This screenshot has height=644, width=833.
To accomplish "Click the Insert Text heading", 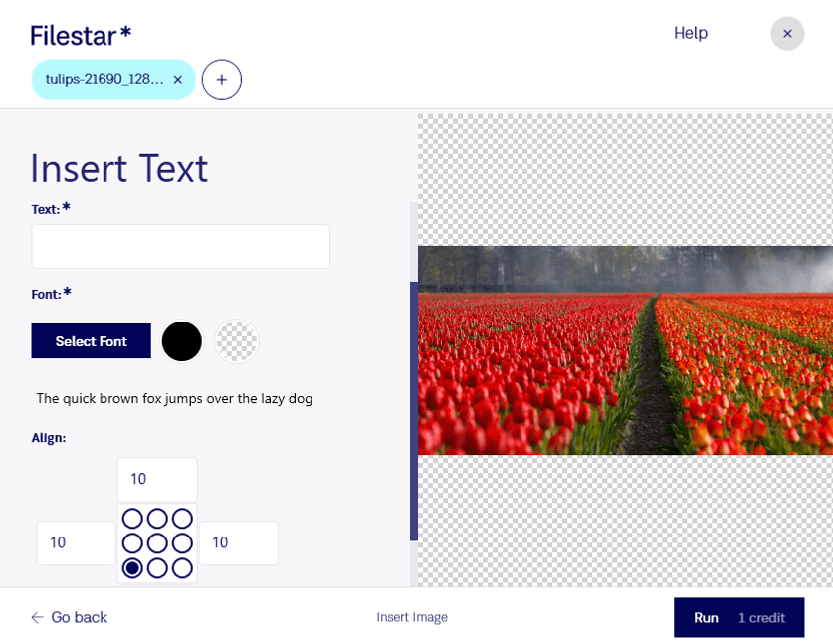I will (119, 169).
